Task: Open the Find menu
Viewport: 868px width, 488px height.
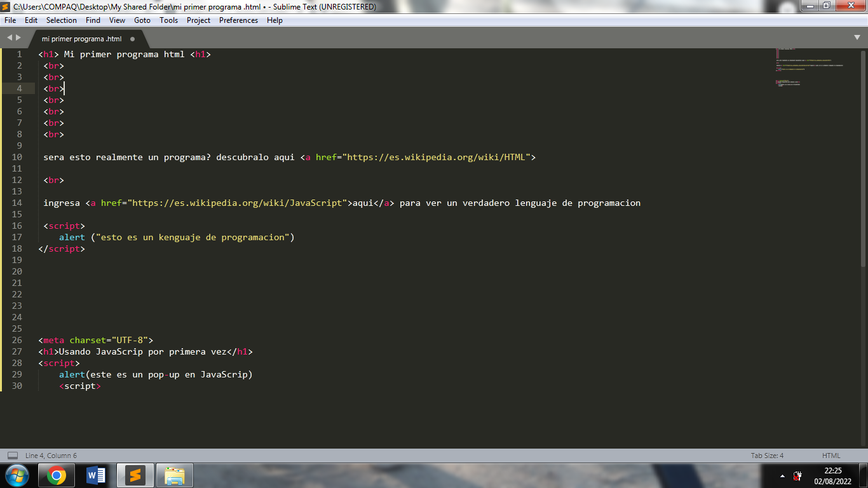Action: coord(93,20)
